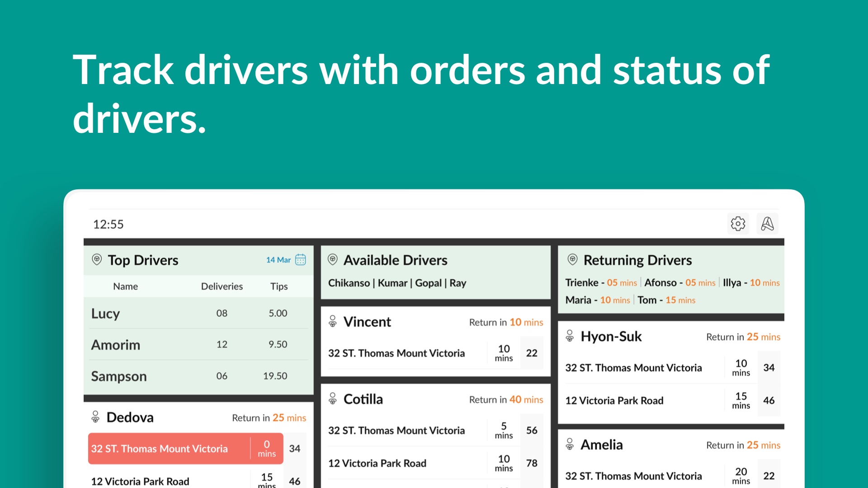
Task: Click the Top Drivers panel header
Action: [143, 260]
